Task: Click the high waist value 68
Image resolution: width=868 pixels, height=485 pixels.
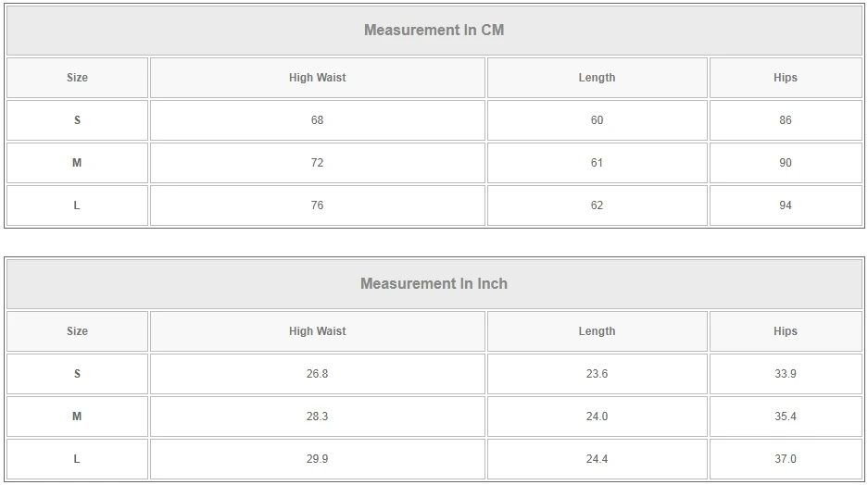Action: 317,120
